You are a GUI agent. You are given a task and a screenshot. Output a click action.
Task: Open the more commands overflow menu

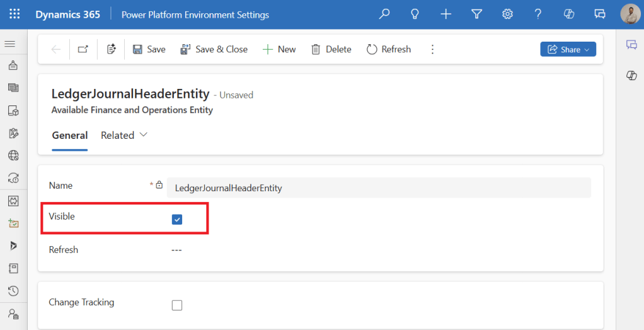pyautogui.click(x=432, y=49)
